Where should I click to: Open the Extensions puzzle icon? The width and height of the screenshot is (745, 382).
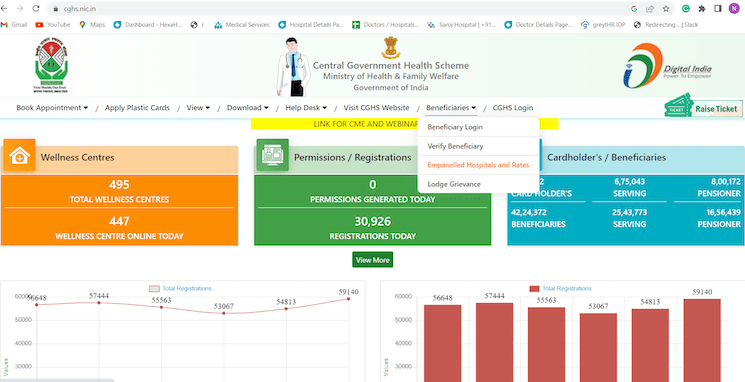[702, 9]
